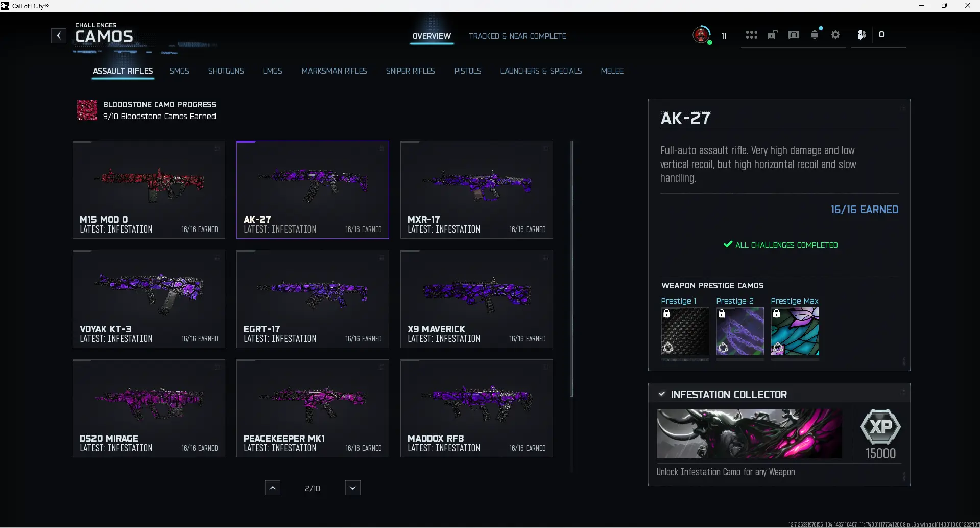980x528 pixels.
Task: Open the friends social icon
Action: pyautogui.click(x=862, y=35)
